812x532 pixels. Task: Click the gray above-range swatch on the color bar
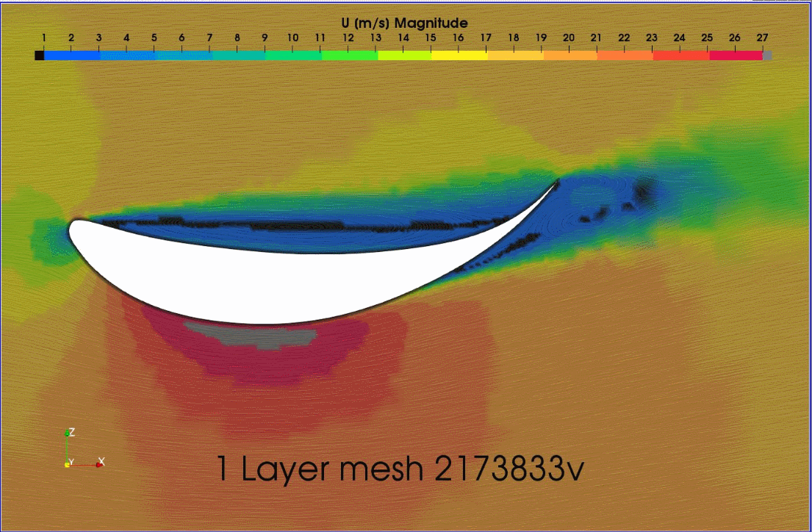(x=767, y=55)
